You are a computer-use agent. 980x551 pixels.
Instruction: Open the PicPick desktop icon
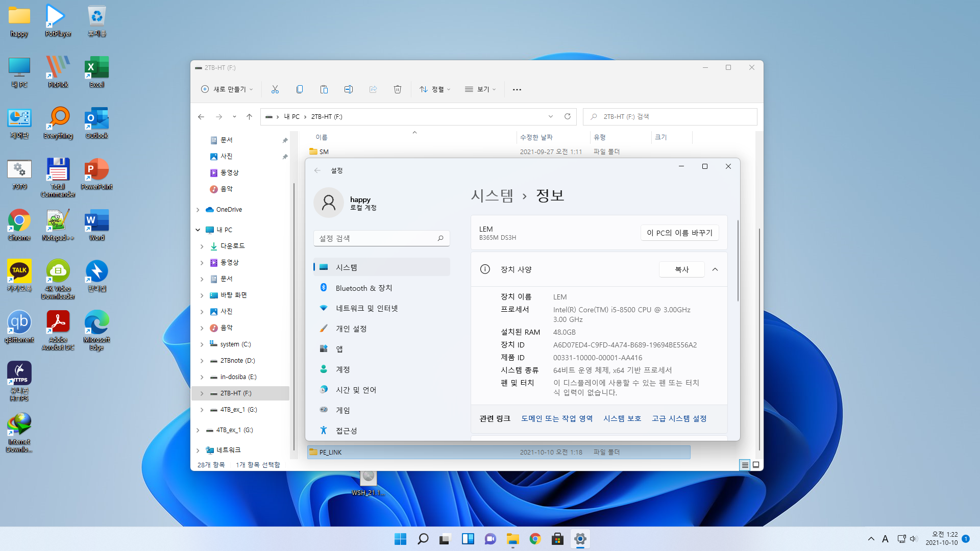click(58, 72)
